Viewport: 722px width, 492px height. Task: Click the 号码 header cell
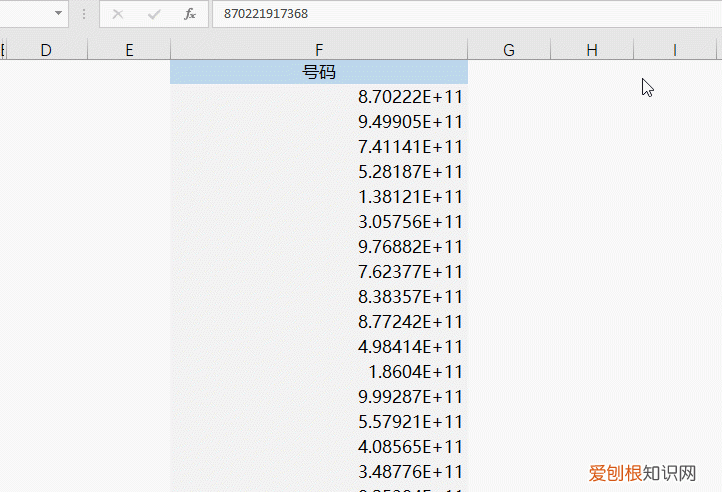[x=318, y=72]
